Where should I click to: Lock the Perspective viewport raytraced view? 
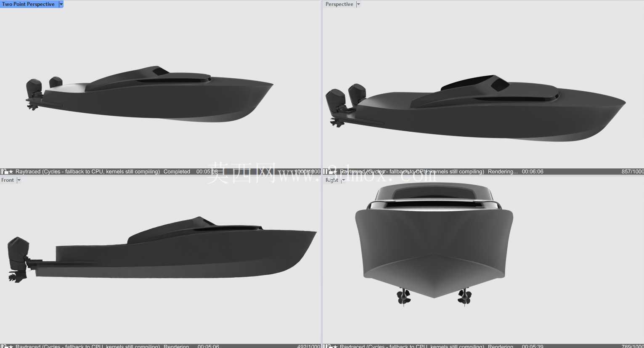pyautogui.click(x=329, y=172)
